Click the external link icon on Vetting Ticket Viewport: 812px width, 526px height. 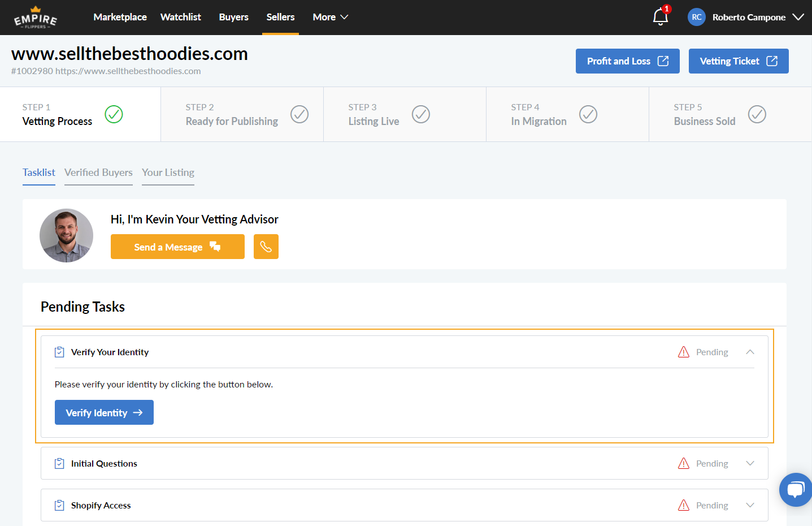[x=772, y=61]
